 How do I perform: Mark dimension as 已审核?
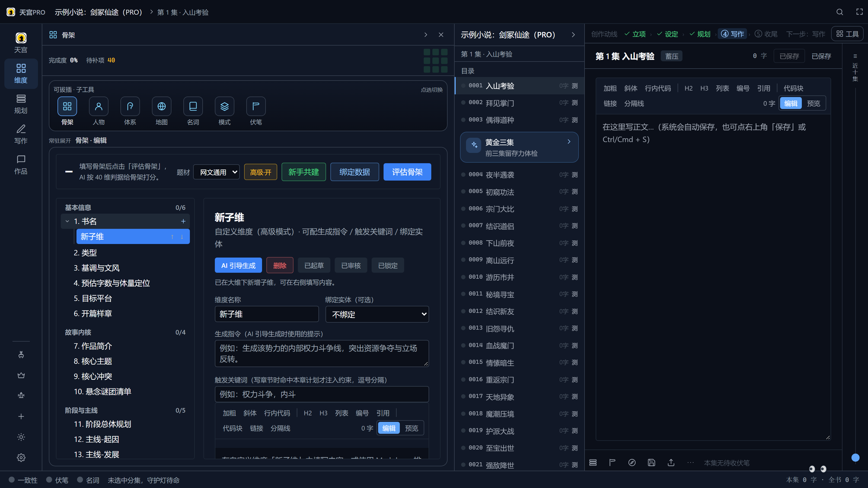(x=351, y=265)
